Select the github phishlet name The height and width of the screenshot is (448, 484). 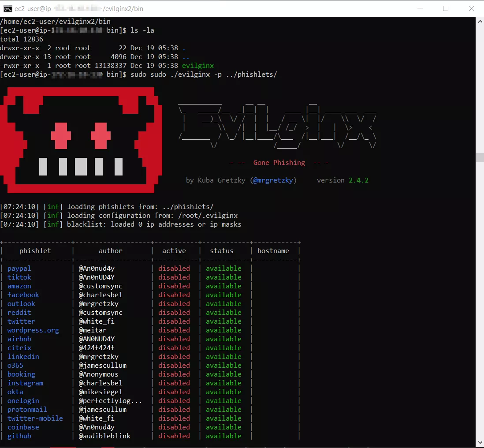tap(19, 436)
